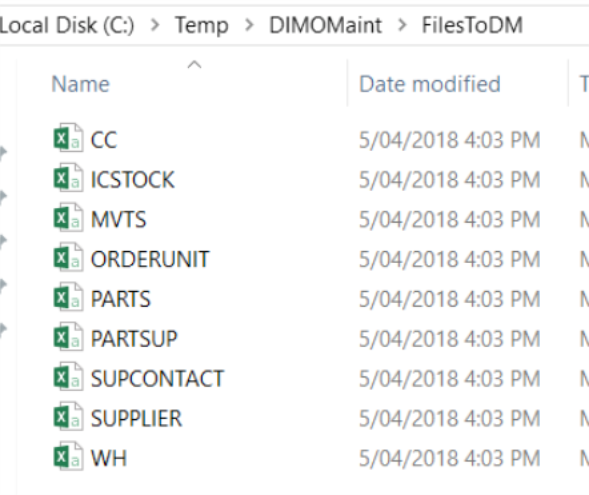Viewport: 589px width, 495px height.
Task: Click the SUPPLIER file's Excel icon
Action: click(x=68, y=417)
